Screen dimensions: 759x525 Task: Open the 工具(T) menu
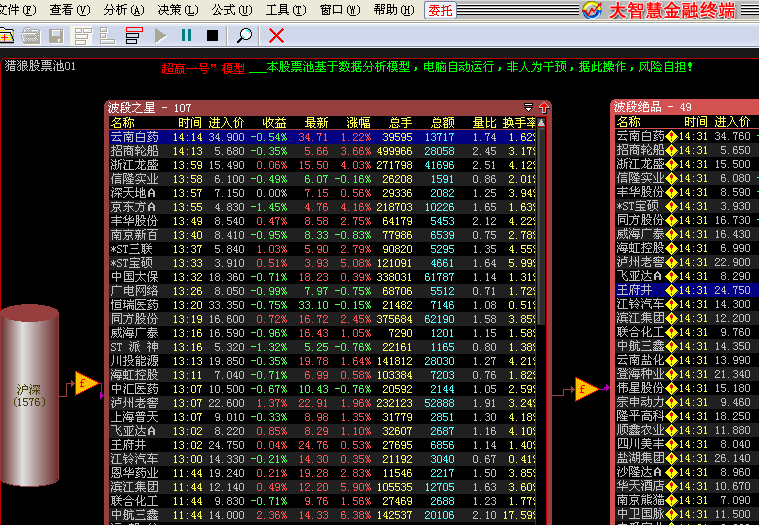pos(287,10)
